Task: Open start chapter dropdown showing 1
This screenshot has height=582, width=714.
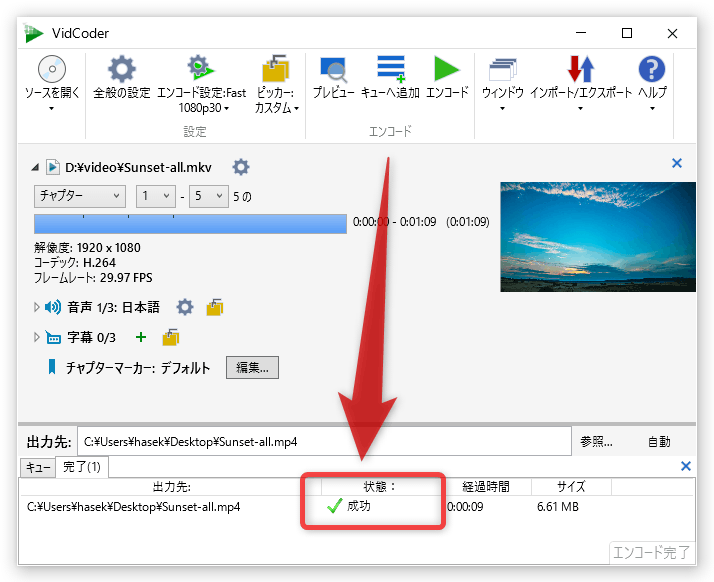Action: click(x=156, y=196)
